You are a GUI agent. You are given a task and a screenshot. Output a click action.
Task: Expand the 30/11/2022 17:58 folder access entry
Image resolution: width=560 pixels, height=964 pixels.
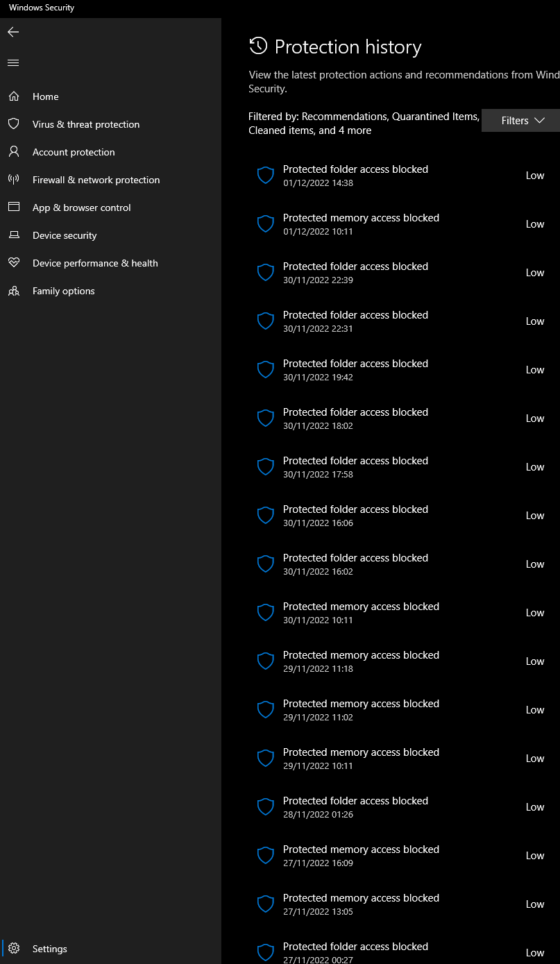[404, 467]
